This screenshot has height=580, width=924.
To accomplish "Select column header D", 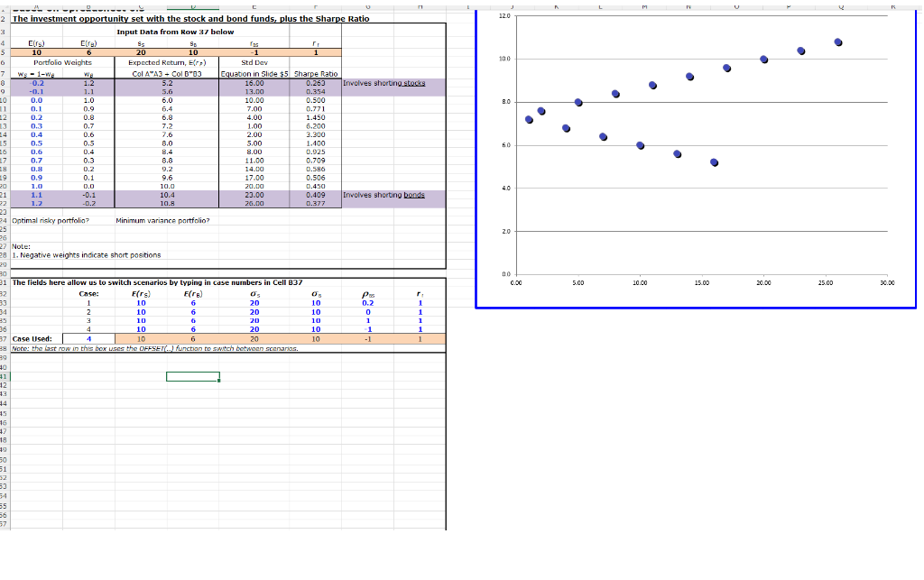I will click(192, 5).
